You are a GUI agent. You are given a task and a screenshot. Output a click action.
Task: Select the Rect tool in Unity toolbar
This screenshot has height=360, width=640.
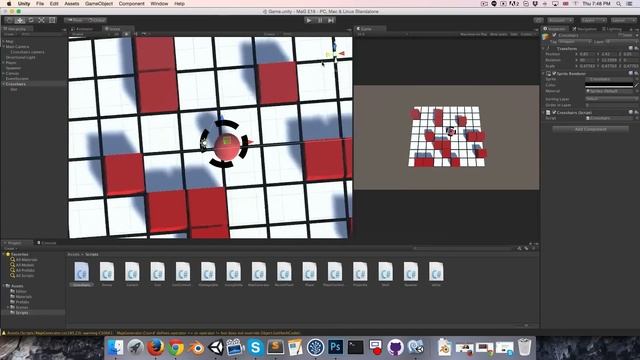(x=52, y=20)
